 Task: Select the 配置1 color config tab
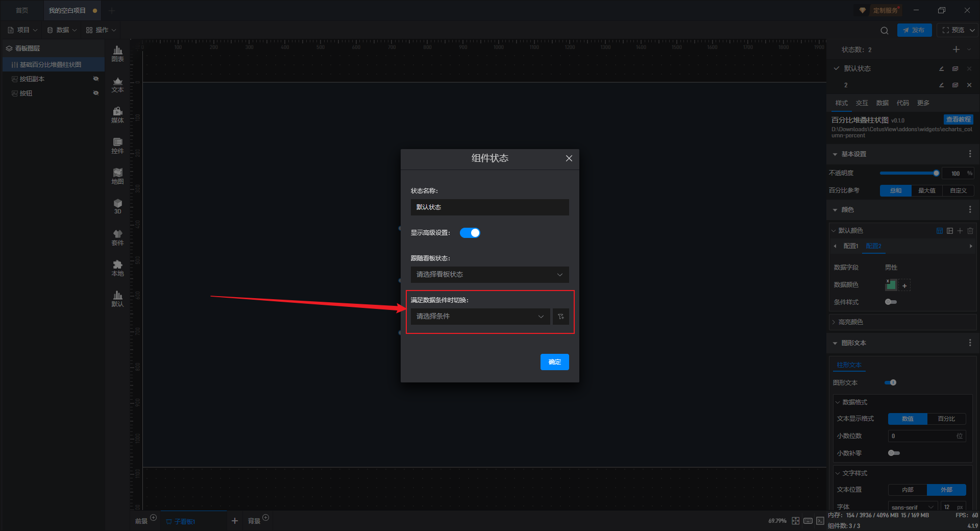tap(851, 246)
